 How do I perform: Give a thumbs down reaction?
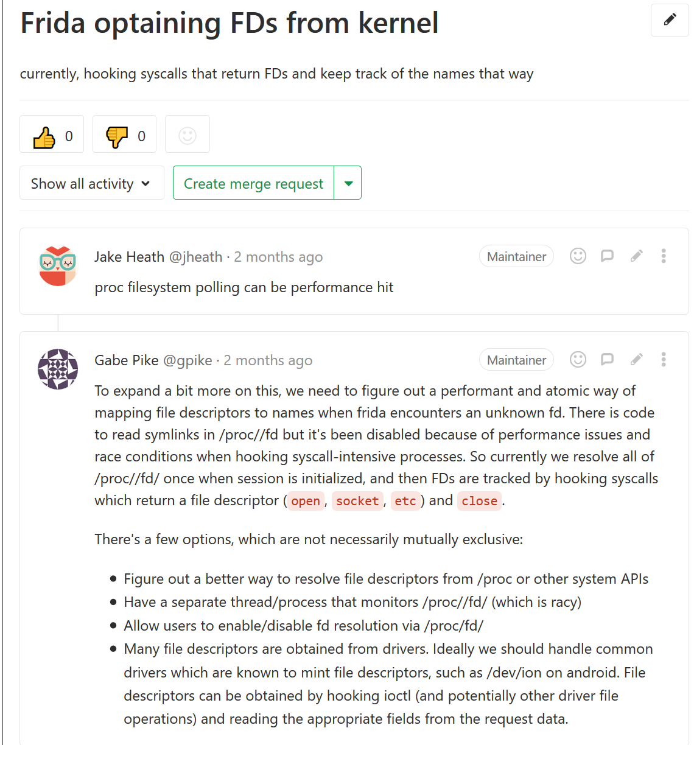[124, 134]
